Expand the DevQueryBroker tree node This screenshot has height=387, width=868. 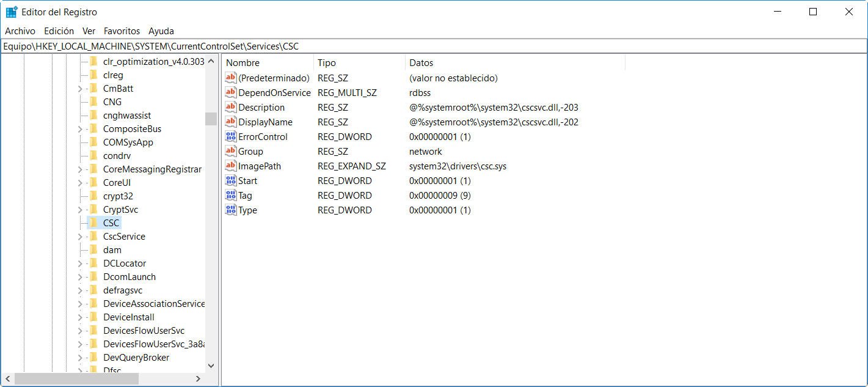pyautogui.click(x=80, y=358)
